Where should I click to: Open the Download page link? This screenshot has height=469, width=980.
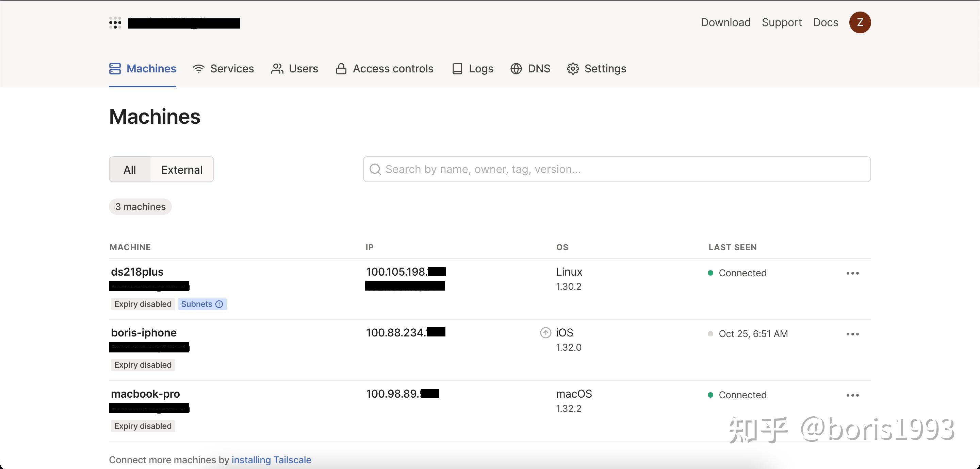[x=725, y=22]
